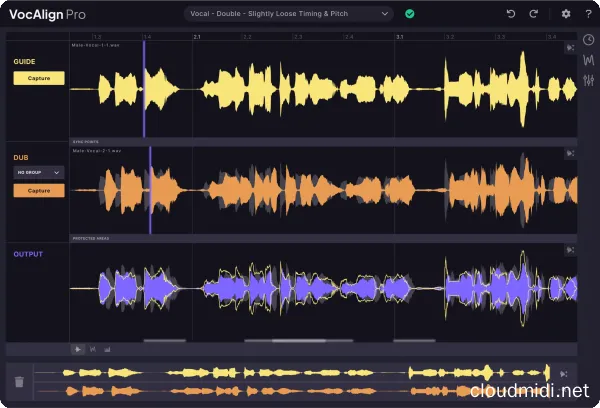The image size is (600, 408).
Task: Click the Guide track yellow waveform
Action: [x=323, y=89]
